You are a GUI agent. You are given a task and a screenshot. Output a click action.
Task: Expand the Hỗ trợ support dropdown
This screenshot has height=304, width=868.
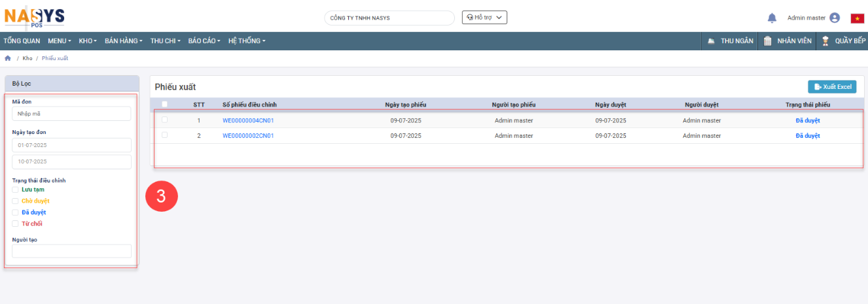[x=484, y=18]
